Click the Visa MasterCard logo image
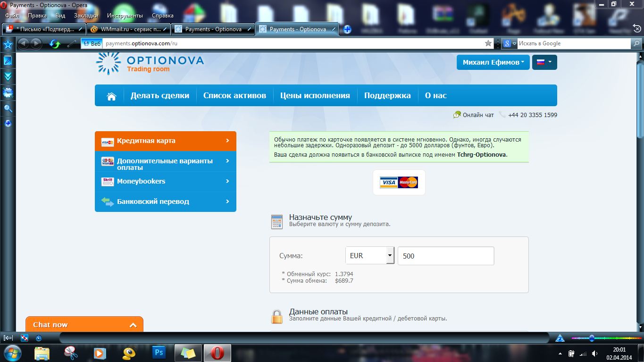This screenshot has height=362, width=644. click(399, 182)
